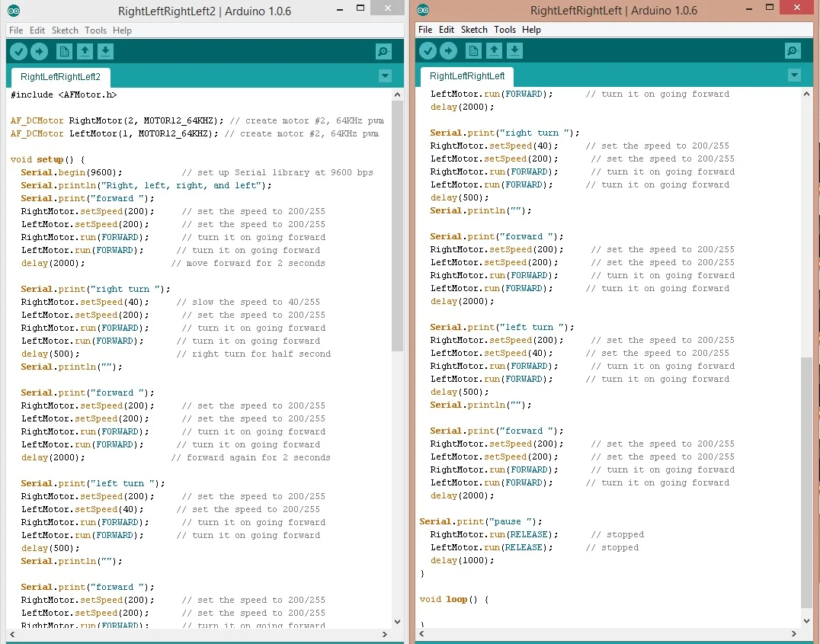Click 'AF_DCMotor LeftMotor(1, MOTOR12_64KHZ);' line

tap(114, 134)
